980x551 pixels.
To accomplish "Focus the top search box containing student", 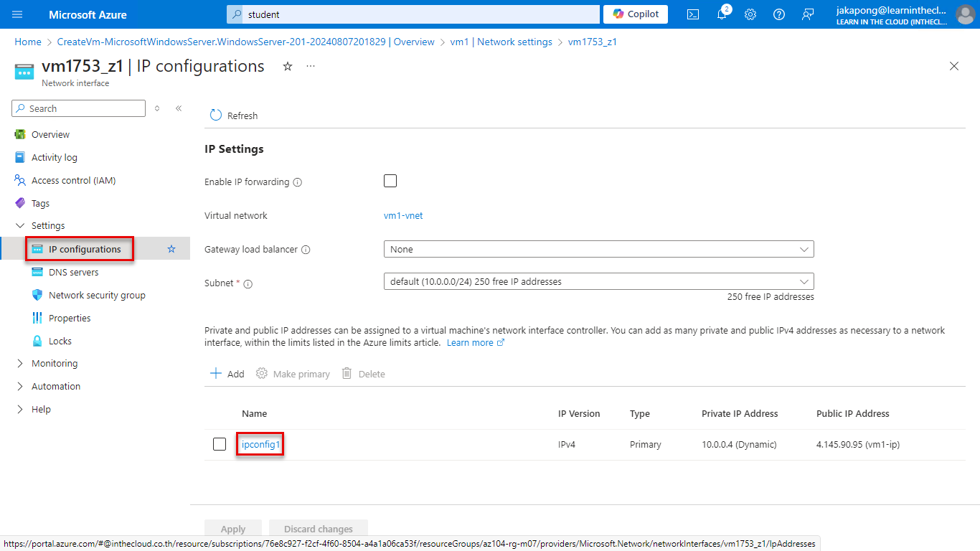I will click(413, 14).
